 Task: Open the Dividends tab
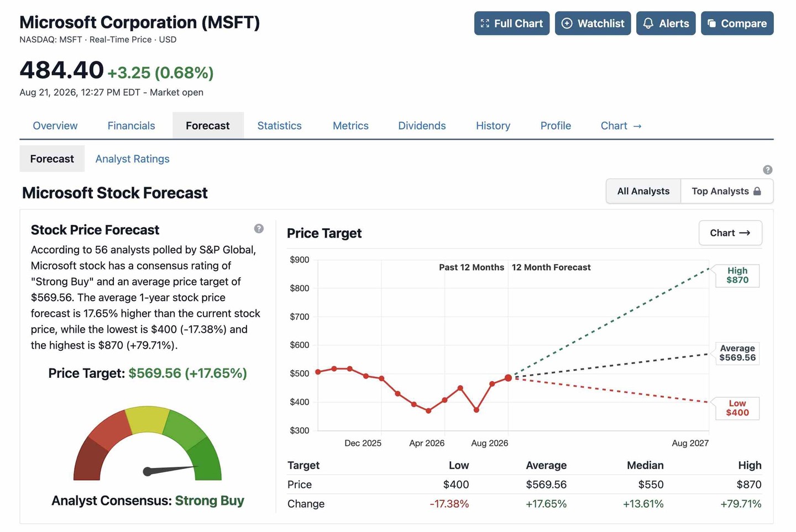(422, 126)
